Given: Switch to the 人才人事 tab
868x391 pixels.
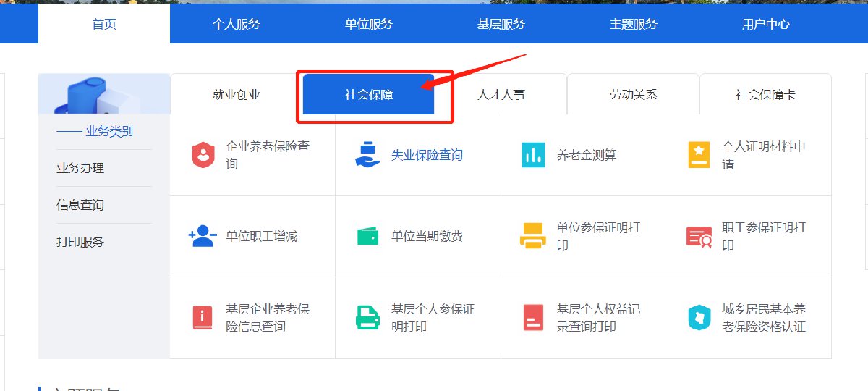Looking at the screenshot, I should [x=501, y=94].
